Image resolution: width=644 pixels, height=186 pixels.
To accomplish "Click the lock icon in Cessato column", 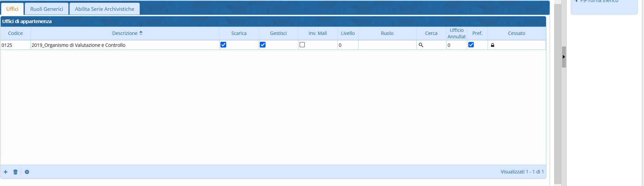I will [x=492, y=45].
